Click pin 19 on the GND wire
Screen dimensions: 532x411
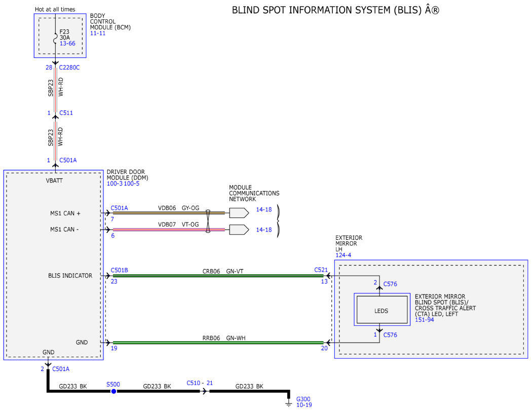(x=114, y=348)
